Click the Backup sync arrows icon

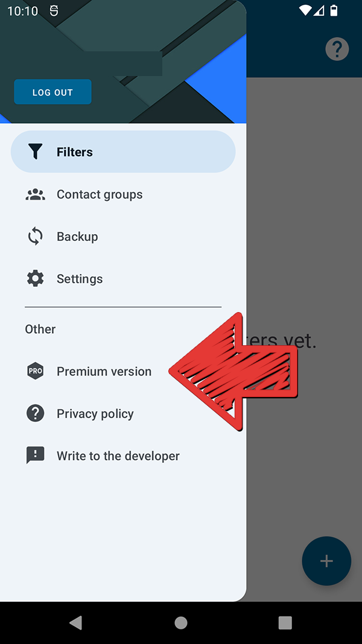click(36, 237)
